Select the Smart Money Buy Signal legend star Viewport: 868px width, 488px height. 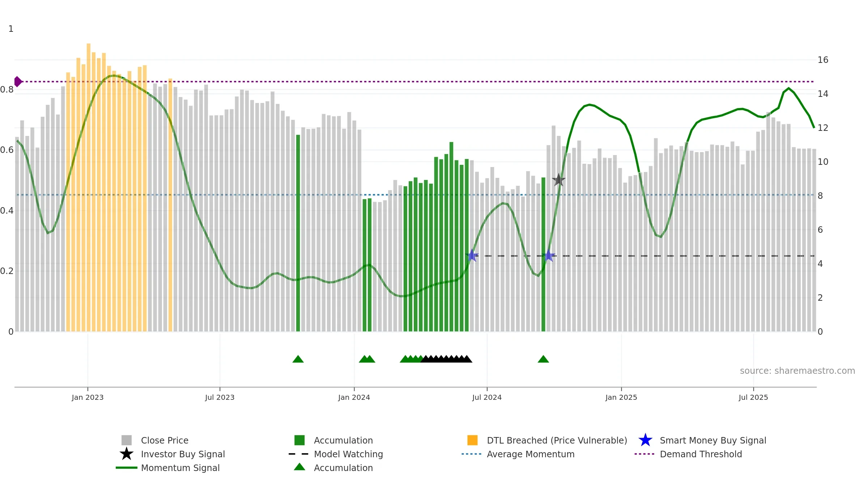tap(645, 440)
